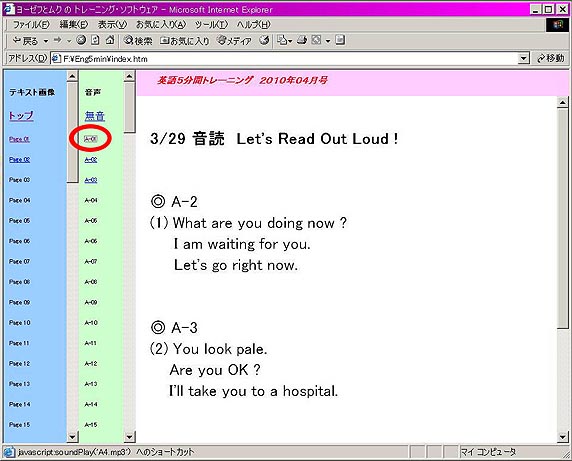Expand the Back button history dropdown
This screenshot has width=572, height=461.
[46, 41]
